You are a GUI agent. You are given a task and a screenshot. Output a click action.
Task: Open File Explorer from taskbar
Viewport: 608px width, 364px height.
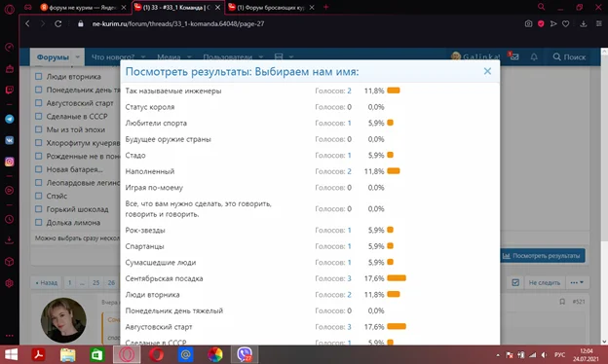[x=68, y=354]
